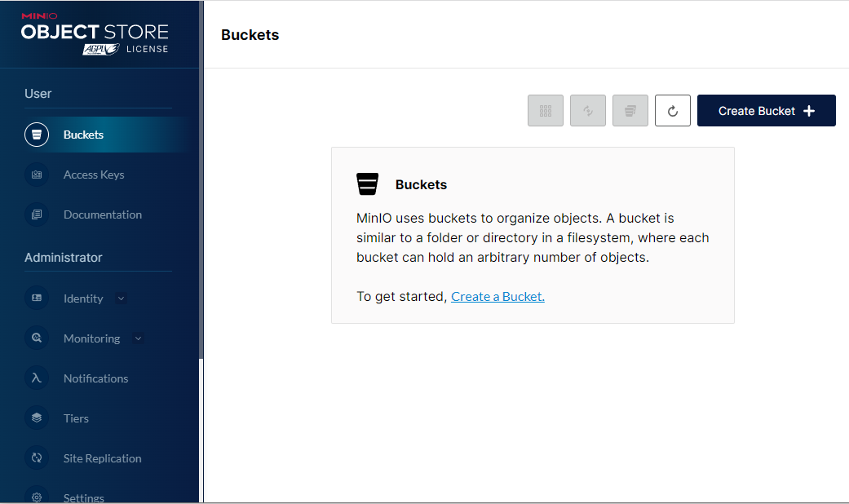Click the Buckets icon in sidebar
Screen dimensions: 849x504
(x=37, y=135)
